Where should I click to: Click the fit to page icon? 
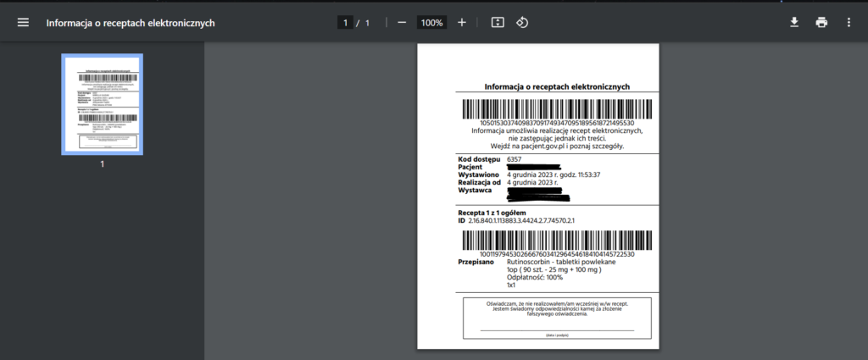click(x=498, y=23)
